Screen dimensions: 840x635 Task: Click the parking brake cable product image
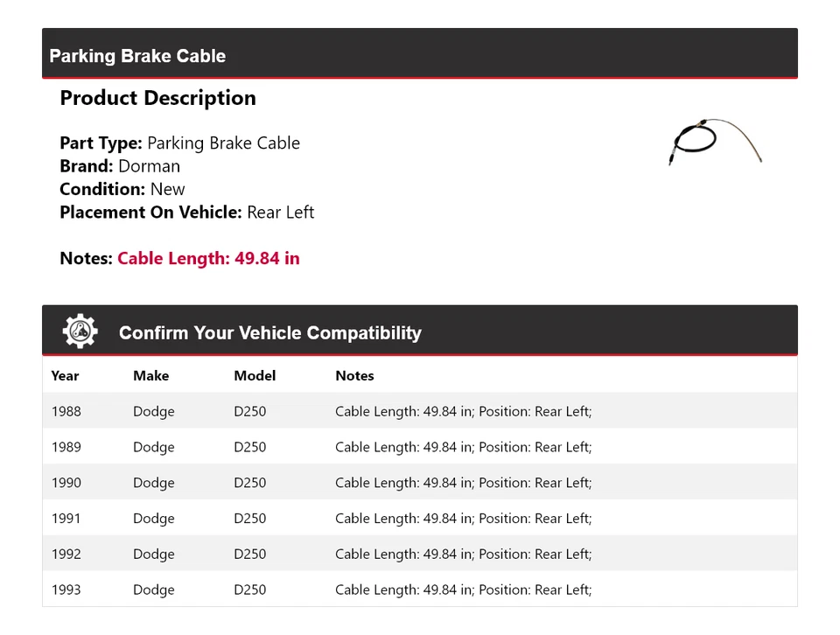click(715, 142)
